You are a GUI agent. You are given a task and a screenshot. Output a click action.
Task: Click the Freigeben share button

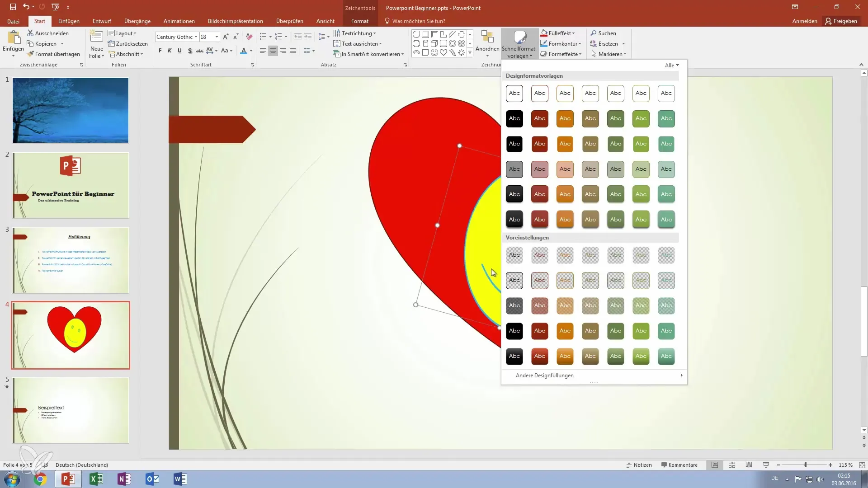coord(841,21)
